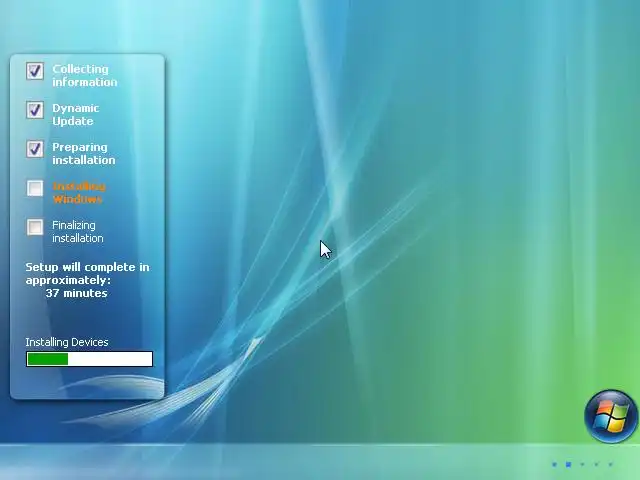Click "Setup will complete in approximately:" text
This screenshot has width=640, height=480.
click(87, 273)
